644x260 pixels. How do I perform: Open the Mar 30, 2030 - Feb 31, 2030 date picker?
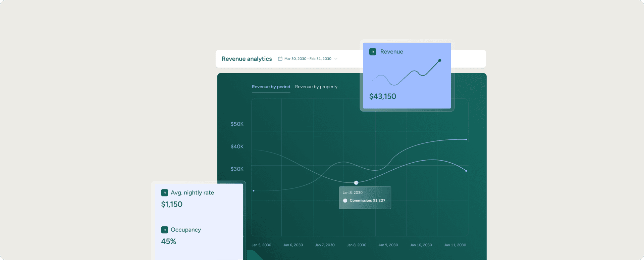click(x=308, y=59)
